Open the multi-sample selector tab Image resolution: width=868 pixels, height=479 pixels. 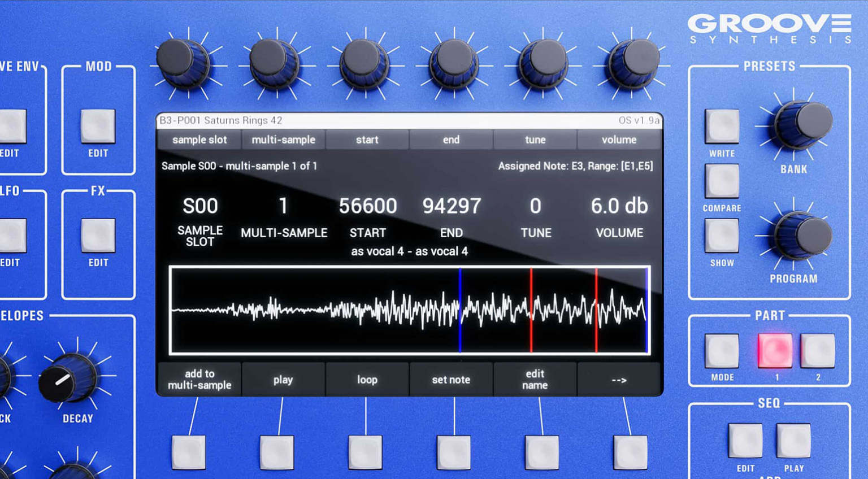tap(283, 140)
